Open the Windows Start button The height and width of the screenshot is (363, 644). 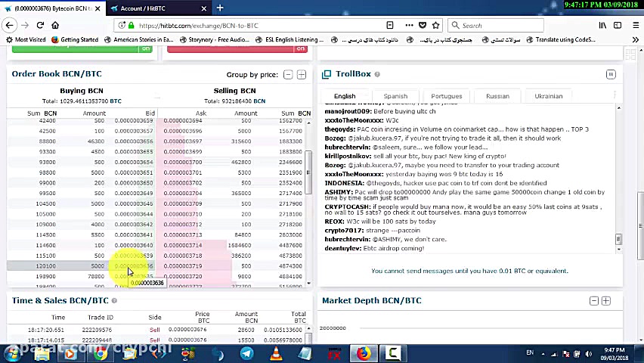pos(11,353)
